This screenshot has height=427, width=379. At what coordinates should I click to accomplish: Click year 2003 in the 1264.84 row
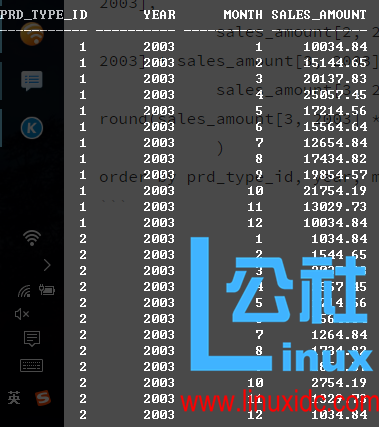click(x=159, y=335)
